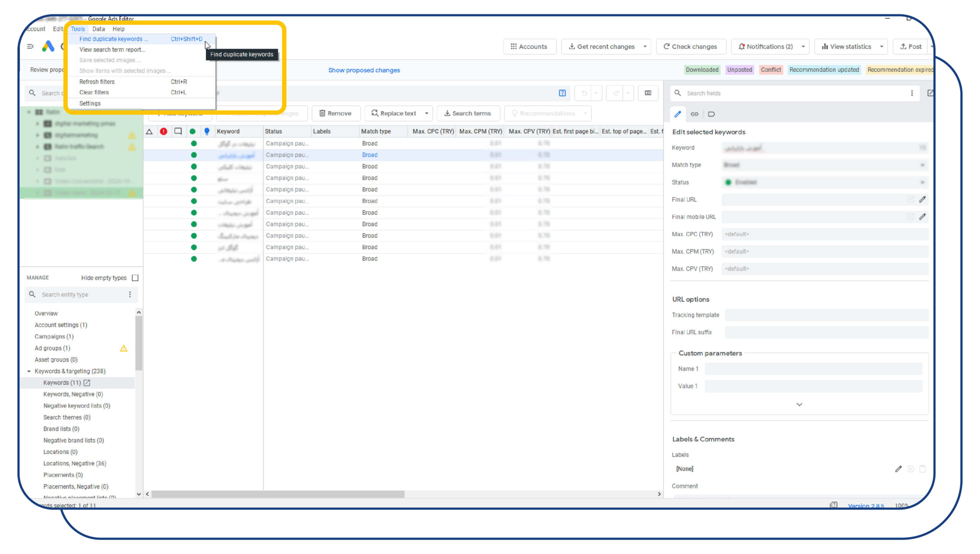Screen dimensions: 980x554
Task: Click the Version 2.8.5 link
Action: point(866,506)
